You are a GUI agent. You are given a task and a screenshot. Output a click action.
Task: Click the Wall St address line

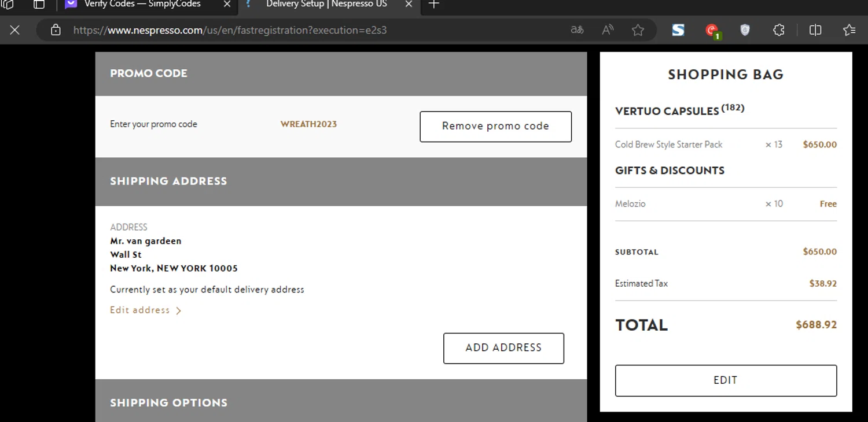[126, 254]
